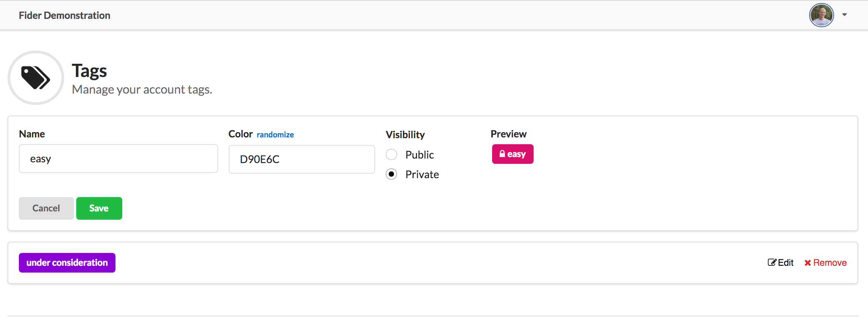
Task: Click the user avatar picture
Action: (821, 15)
